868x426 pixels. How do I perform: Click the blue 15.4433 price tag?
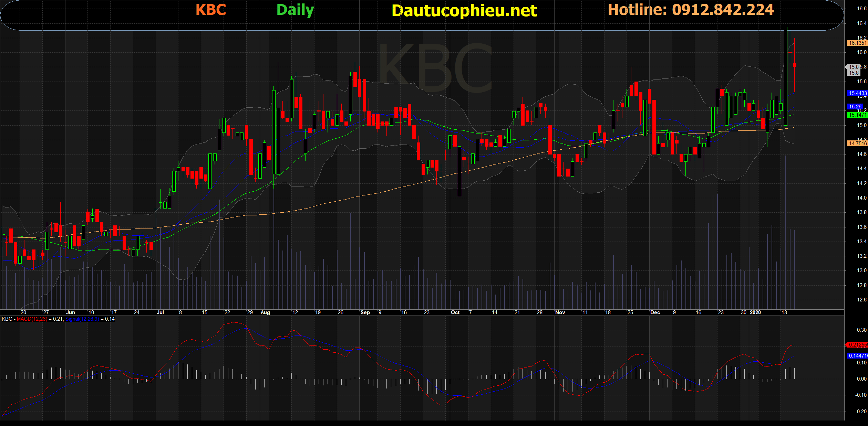coord(857,93)
